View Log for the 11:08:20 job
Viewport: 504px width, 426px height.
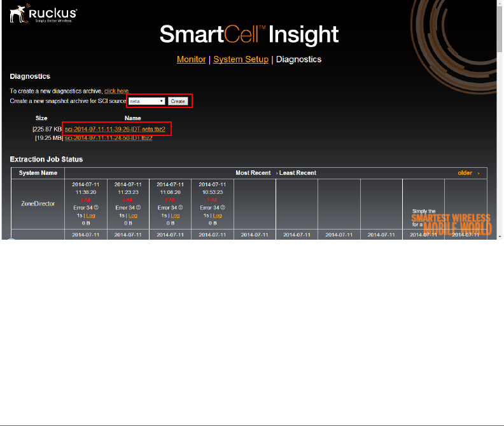pos(175,216)
